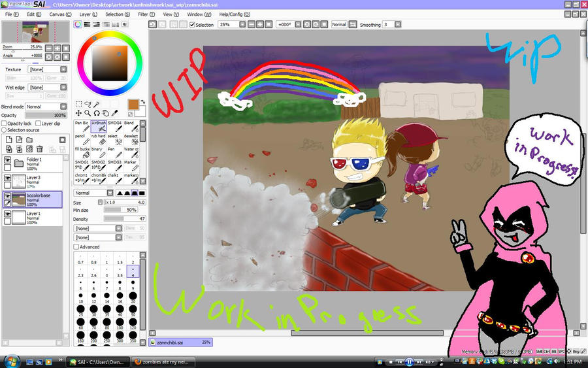Select the move tool

(78, 113)
